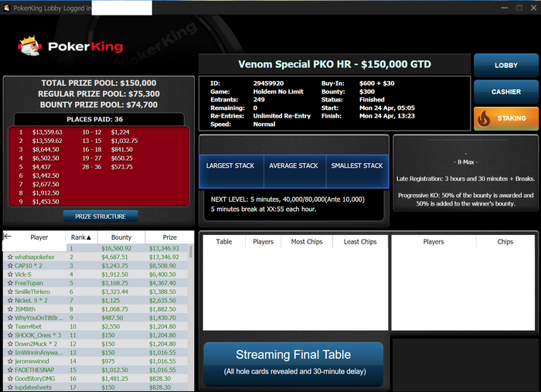Toggle star for SHOOK_Ones * 3
The height and width of the screenshot is (392, 541).
click(x=10, y=335)
